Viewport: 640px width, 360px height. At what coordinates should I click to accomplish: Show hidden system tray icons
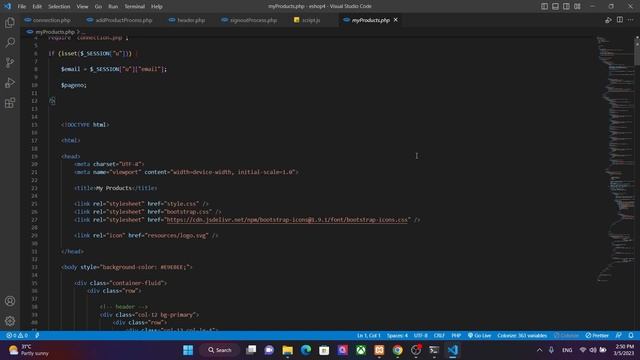click(540, 350)
